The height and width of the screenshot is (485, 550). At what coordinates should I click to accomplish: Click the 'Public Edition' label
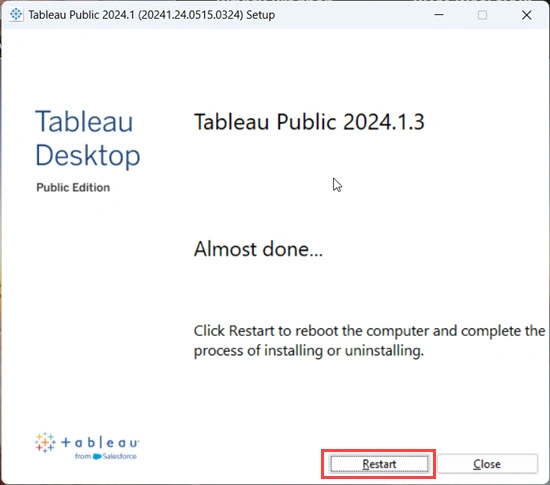73,188
